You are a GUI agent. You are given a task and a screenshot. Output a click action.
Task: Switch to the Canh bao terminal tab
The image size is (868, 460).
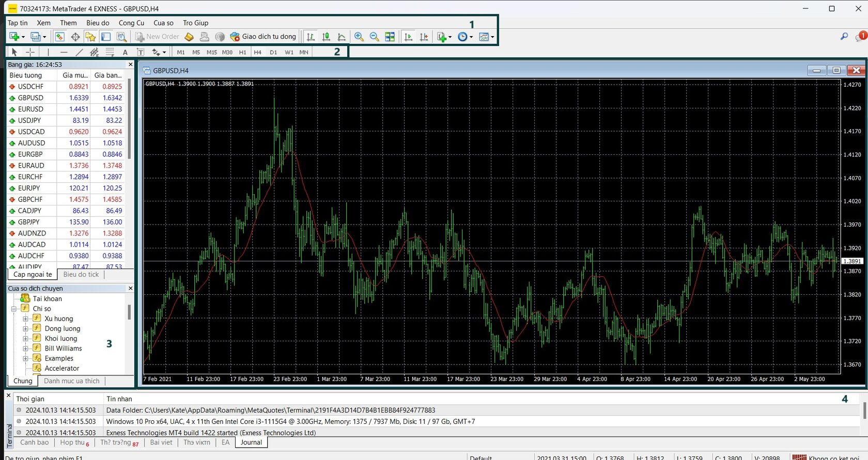34,442
